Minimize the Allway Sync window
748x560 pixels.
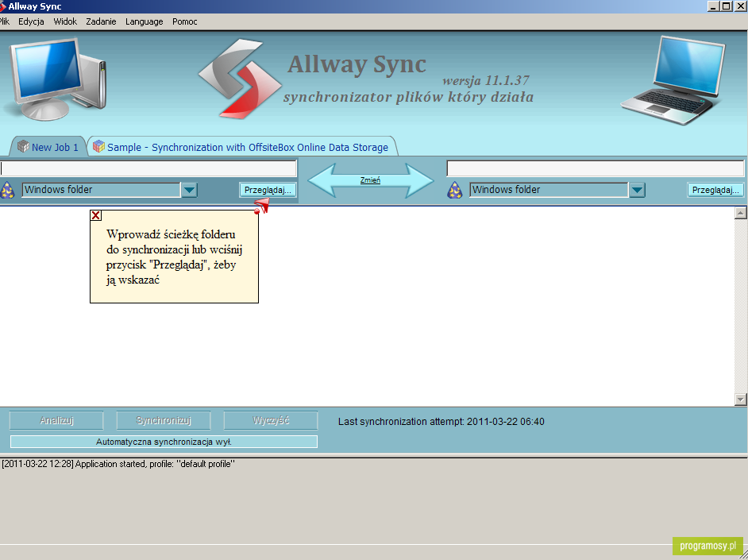tap(713, 6)
